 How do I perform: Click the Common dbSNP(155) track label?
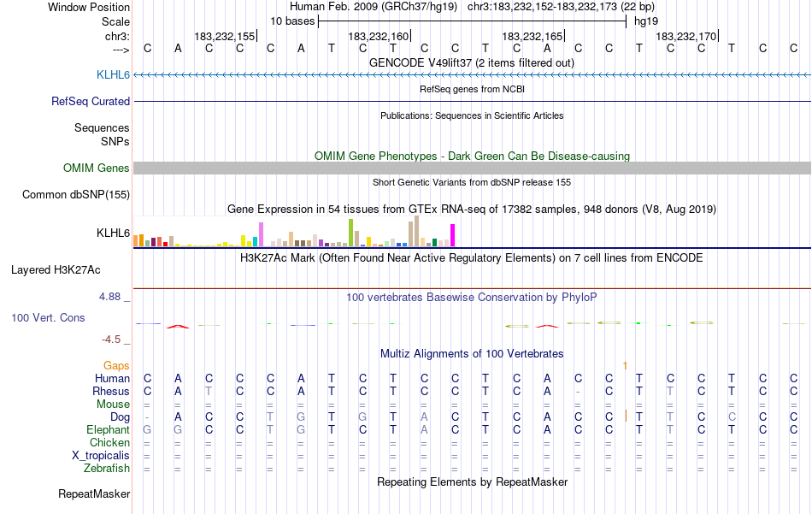click(x=76, y=195)
